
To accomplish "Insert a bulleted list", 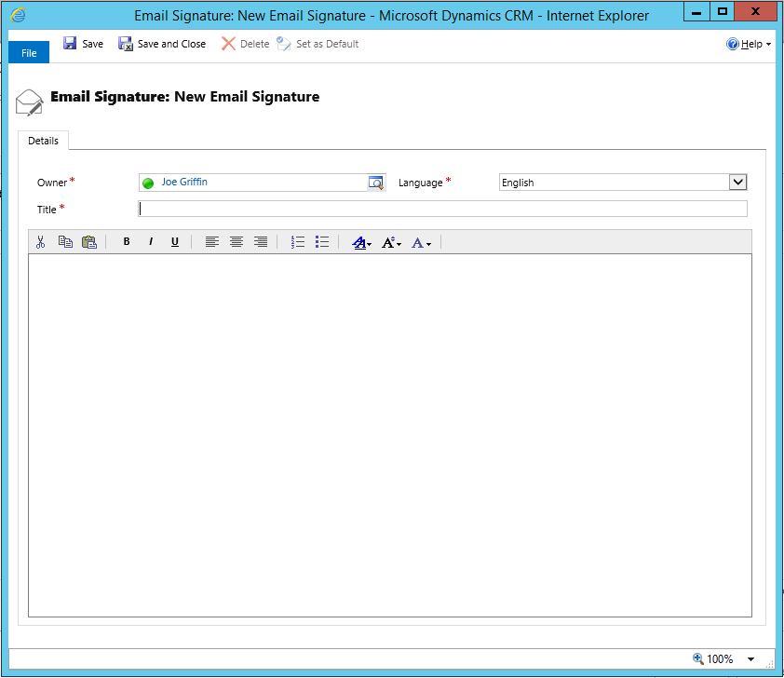I will [x=322, y=242].
